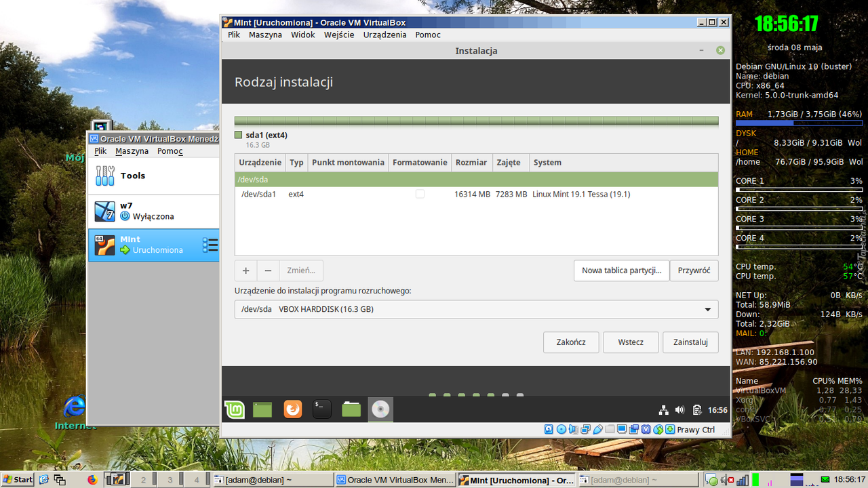The width and height of the screenshot is (868, 488).
Task: Open the Widok menu in Mint VM window
Action: 303,35
